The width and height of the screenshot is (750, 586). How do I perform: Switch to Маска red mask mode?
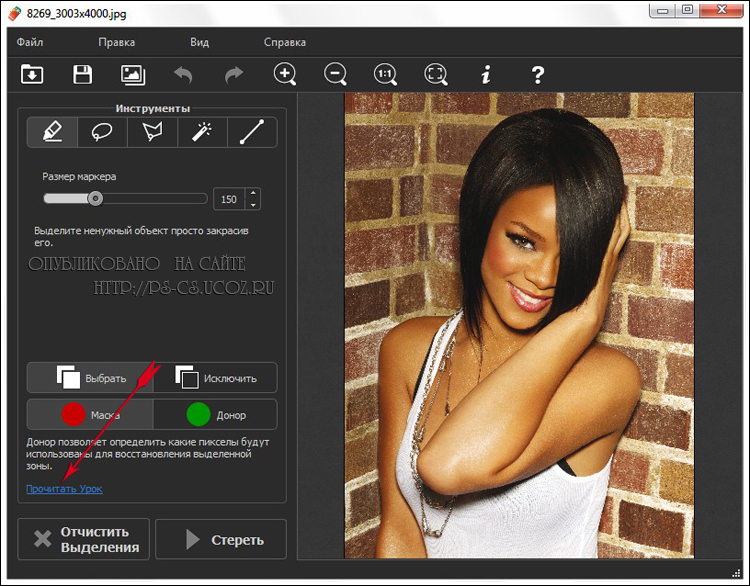(90, 415)
